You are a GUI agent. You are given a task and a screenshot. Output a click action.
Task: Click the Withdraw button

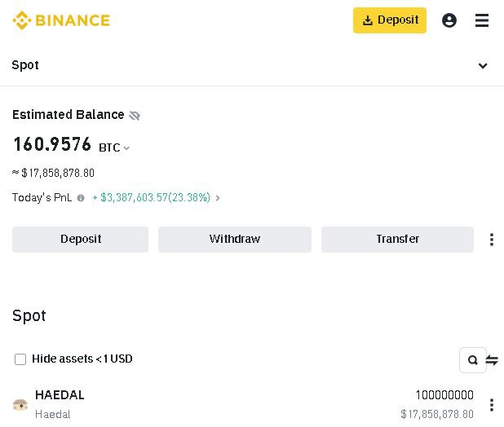[x=235, y=240]
